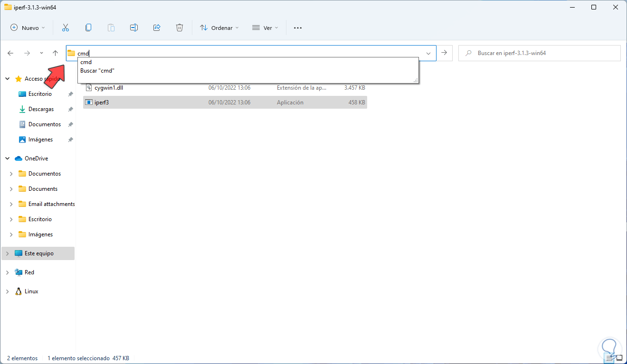Expand Documents folder under OneDrive
This screenshot has height=364, width=627.
(x=11, y=189)
